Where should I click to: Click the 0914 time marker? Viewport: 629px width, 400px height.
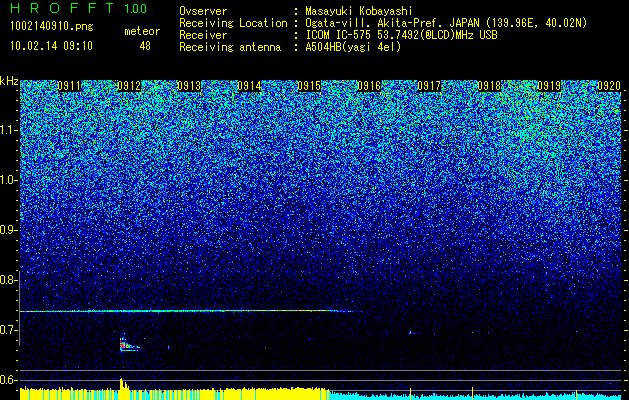point(249,86)
